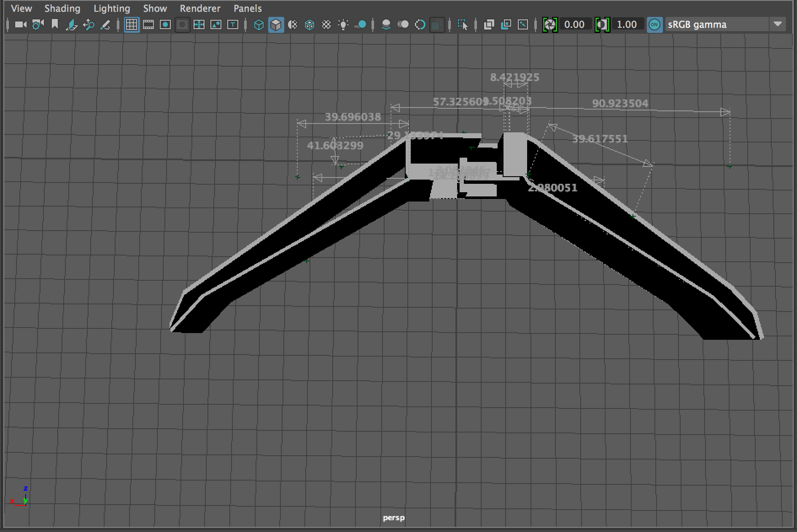
Task: Click the XYZ axis orientation indicator
Action: pyautogui.click(x=20, y=496)
